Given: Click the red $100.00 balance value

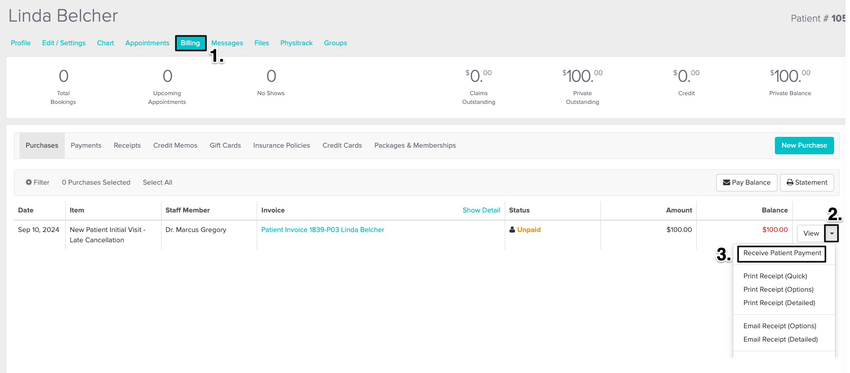Looking at the screenshot, I should tap(775, 230).
